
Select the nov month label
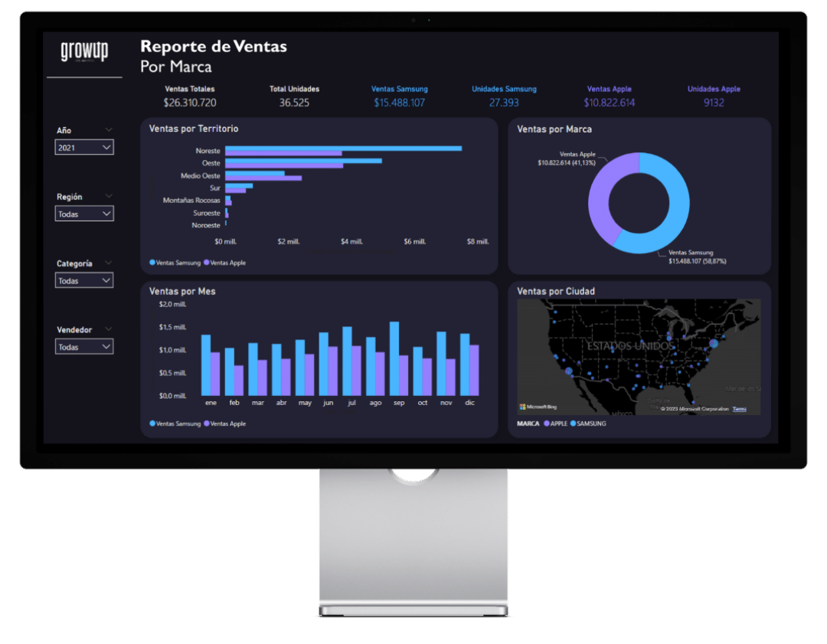(446, 403)
